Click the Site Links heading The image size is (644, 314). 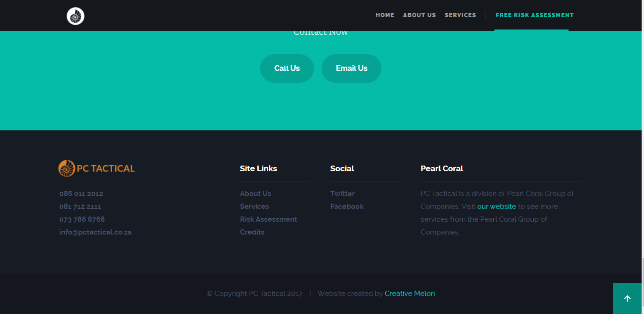258,168
